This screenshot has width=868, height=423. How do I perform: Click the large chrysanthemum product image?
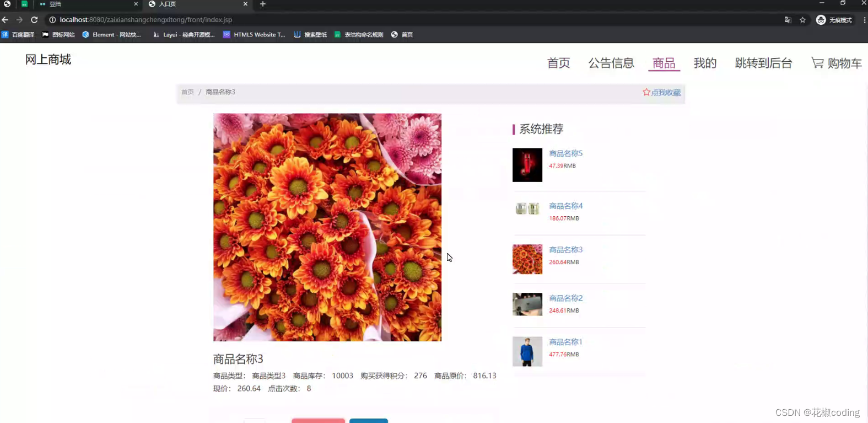click(x=327, y=227)
